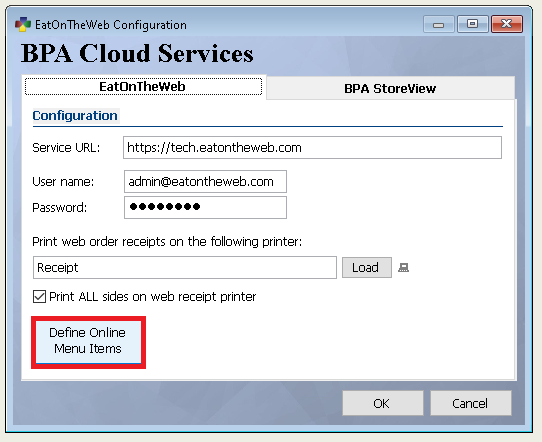Click the printer icon beside Load

pyautogui.click(x=403, y=267)
